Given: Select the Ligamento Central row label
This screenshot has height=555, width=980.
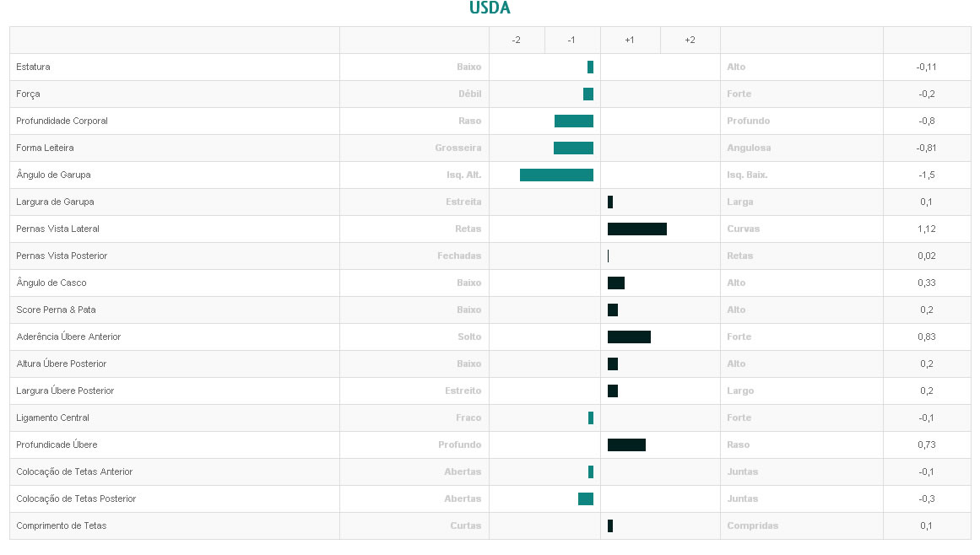Looking at the screenshot, I should (52, 418).
